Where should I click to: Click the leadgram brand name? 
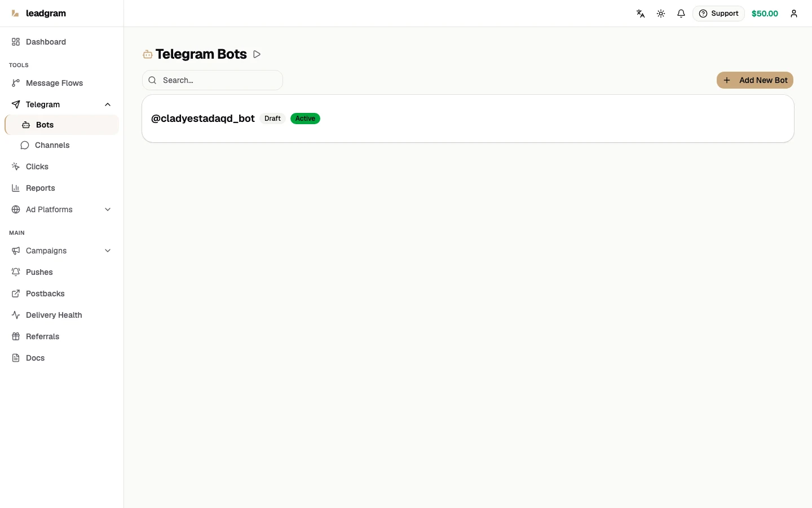point(46,14)
